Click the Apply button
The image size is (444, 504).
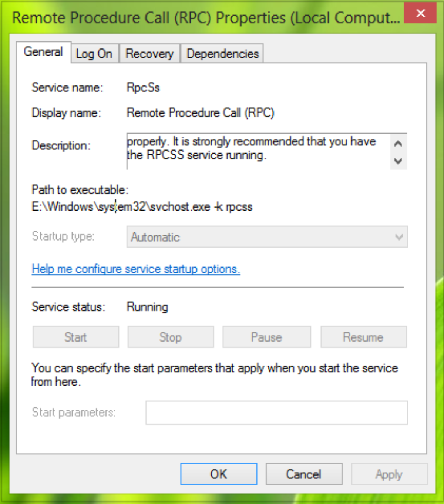(389, 474)
